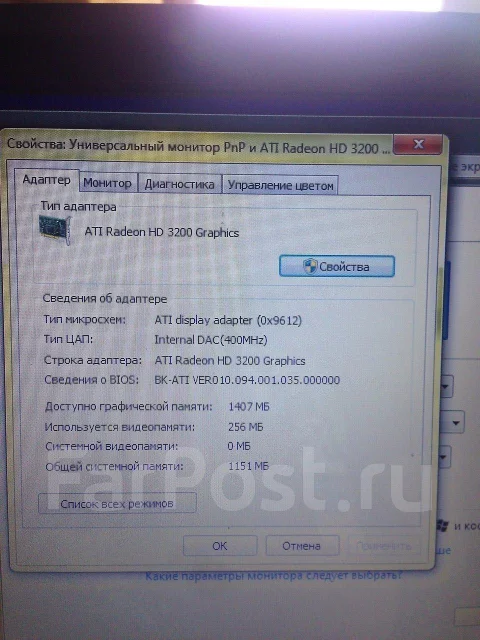
Task: Click the Сведения о BIOS label
Action: click(91, 380)
